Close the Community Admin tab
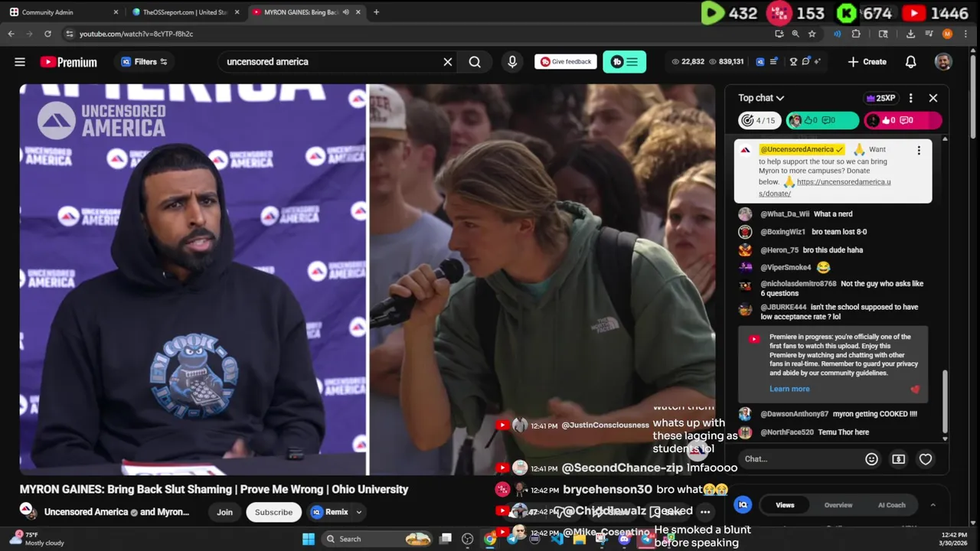980x551 pixels. tap(116, 12)
